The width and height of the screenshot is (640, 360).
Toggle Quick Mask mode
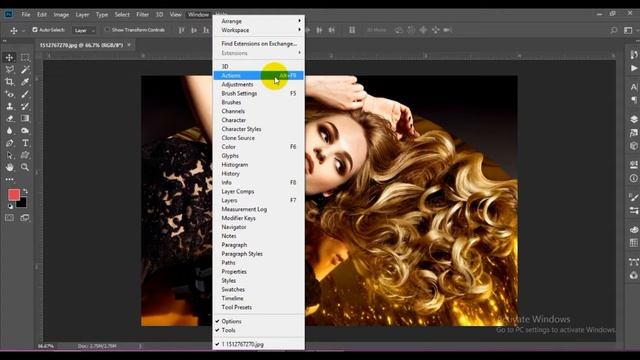[9, 218]
